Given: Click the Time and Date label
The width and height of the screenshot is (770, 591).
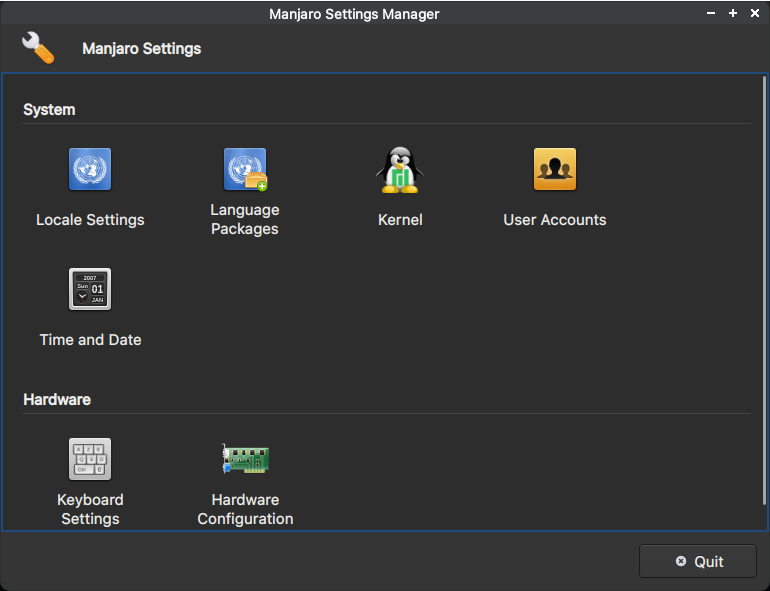Looking at the screenshot, I should tap(90, 339).
